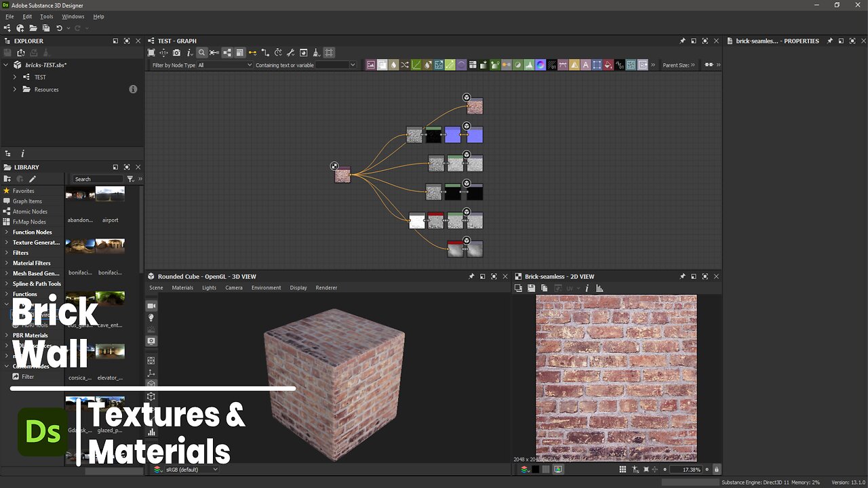Open the Filter by Node Type dropdown
The height and width of the screenshot is (488, 868).
tap(224, 65)
